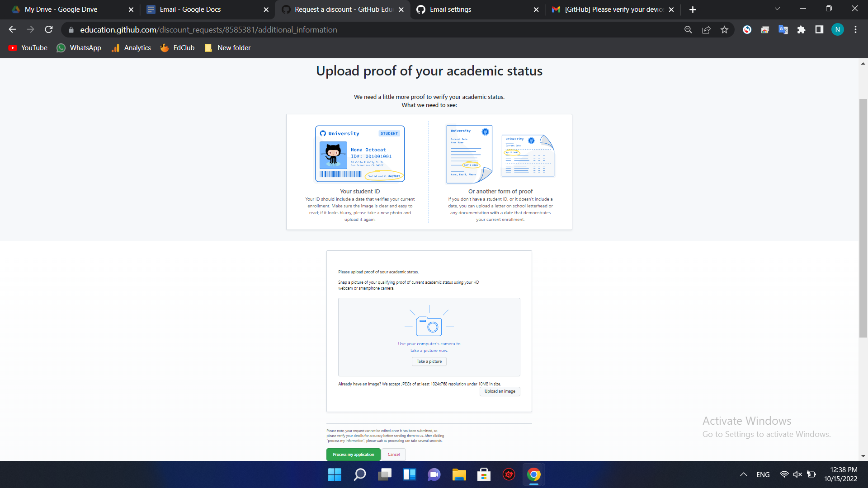
Task: Open Chrome three-dot menu
Action: 855,30
